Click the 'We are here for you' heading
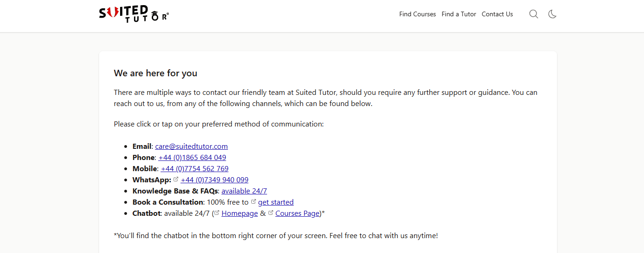Image resolution: width=644 pixels, height=253 pixels. tap(155, 73)
